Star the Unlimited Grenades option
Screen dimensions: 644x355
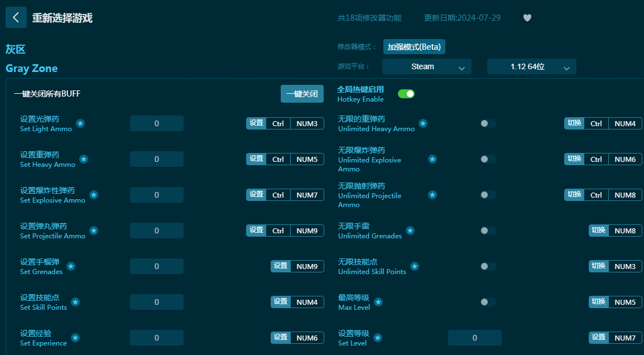[x=410, y=231]
